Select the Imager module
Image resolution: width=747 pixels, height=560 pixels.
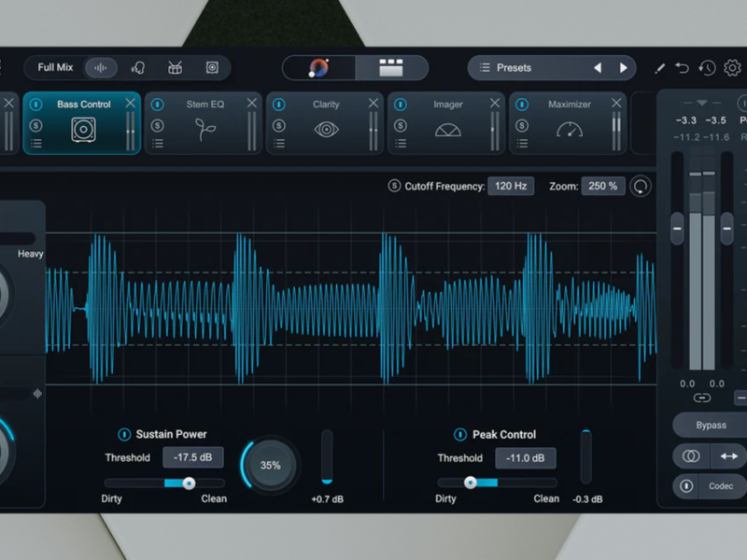pyautogui.click(x=446, y=123)
